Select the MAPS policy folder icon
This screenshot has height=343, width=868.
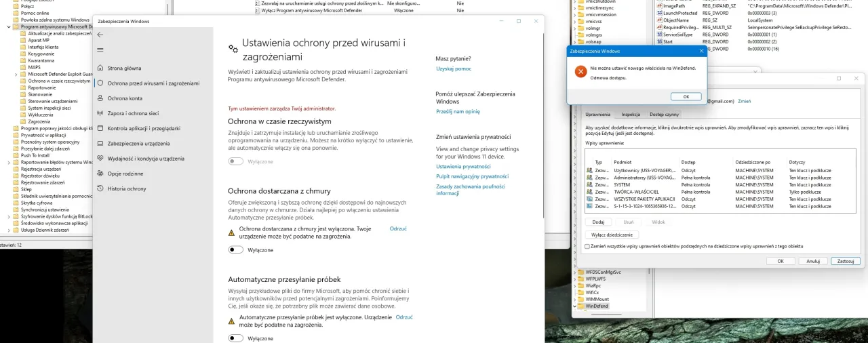coord(24,67)
